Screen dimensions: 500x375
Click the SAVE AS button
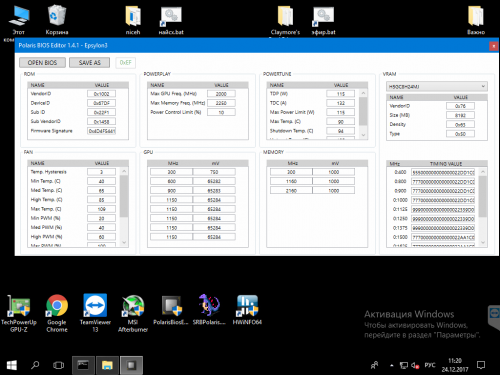89,63
